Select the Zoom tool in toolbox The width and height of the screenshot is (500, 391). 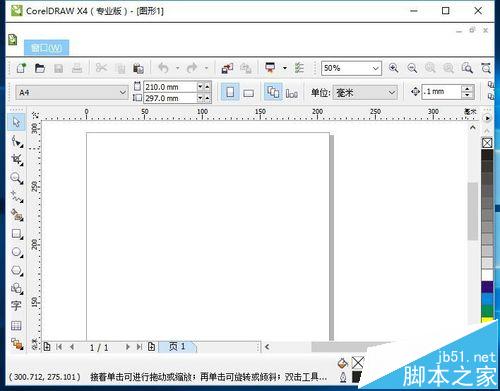pos(16,178)
